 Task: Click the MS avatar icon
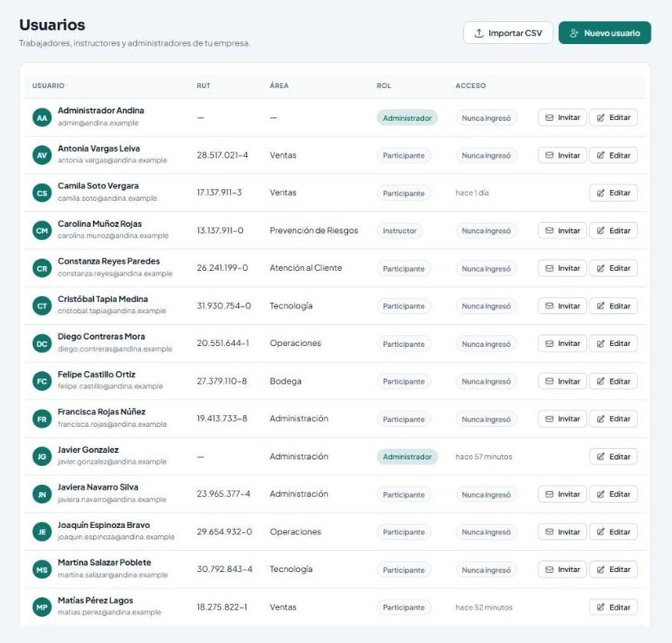(42, 570)
